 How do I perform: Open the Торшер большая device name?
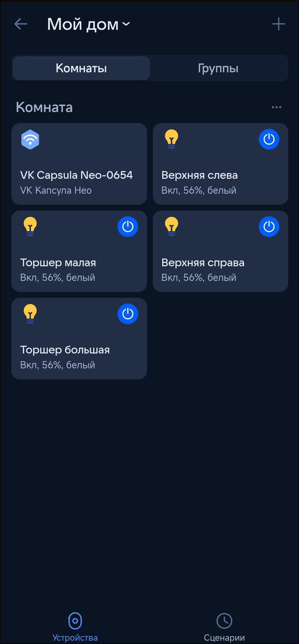(x=65, y=350)
